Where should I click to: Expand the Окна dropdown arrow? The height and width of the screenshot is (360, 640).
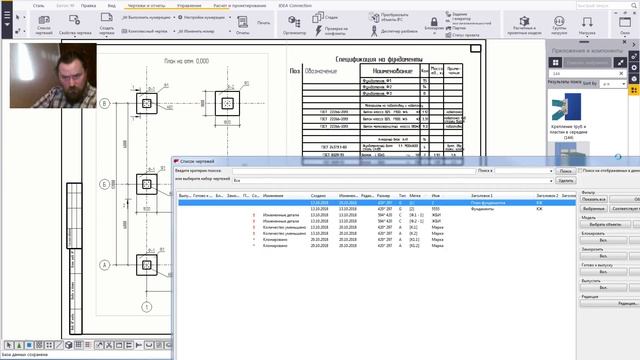(x=624, y=37)
